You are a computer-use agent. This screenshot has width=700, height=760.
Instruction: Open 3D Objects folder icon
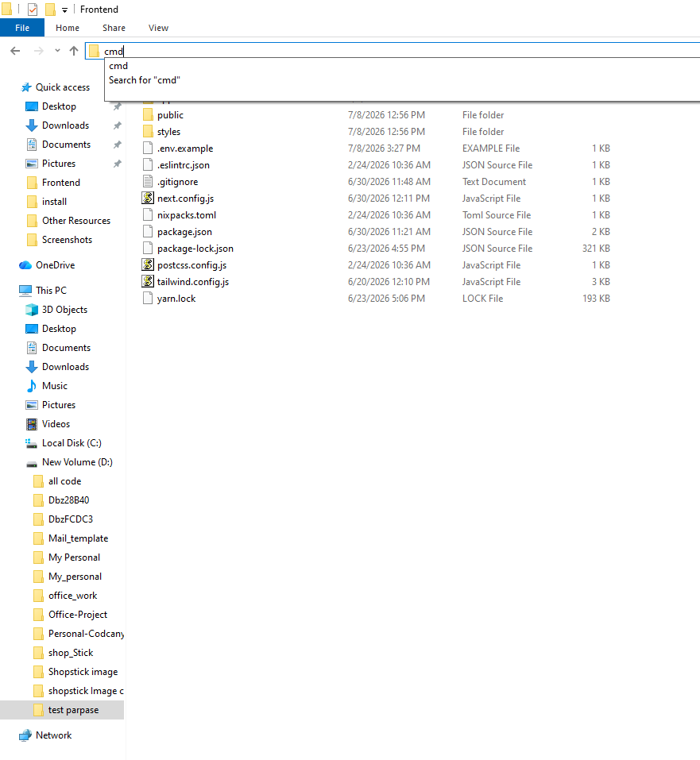point(32,310)
